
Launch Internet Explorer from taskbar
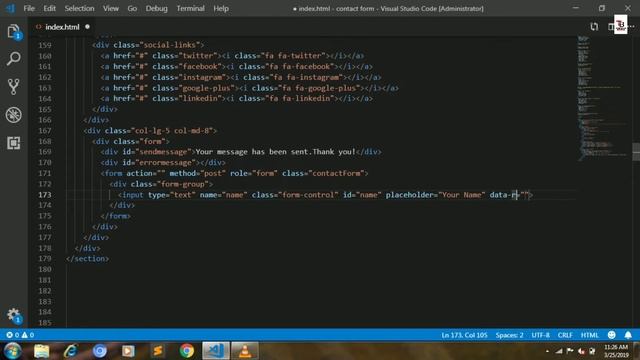click(x=70, y=351)
